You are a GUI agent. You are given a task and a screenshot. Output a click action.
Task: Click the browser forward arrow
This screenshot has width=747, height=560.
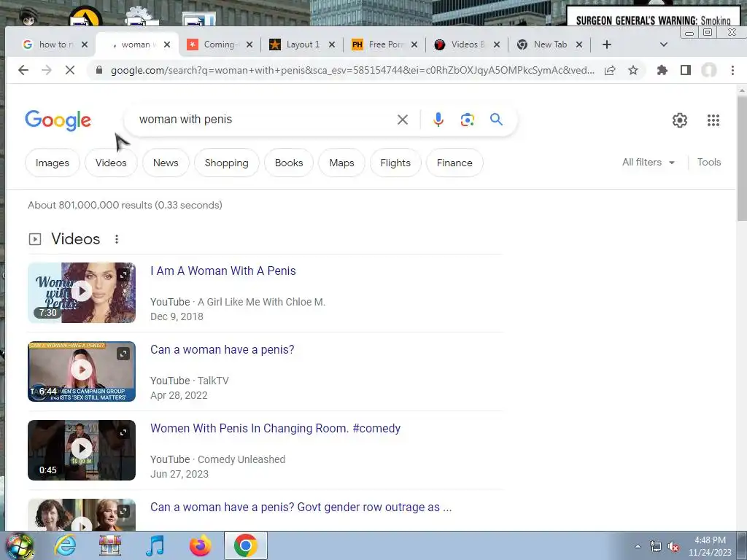46,71
